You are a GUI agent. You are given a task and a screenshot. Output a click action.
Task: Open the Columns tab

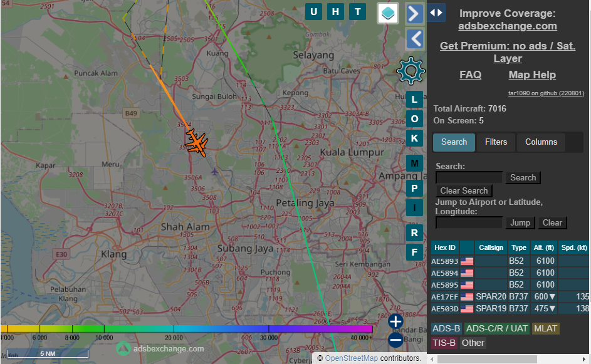[x=541, y=142]
